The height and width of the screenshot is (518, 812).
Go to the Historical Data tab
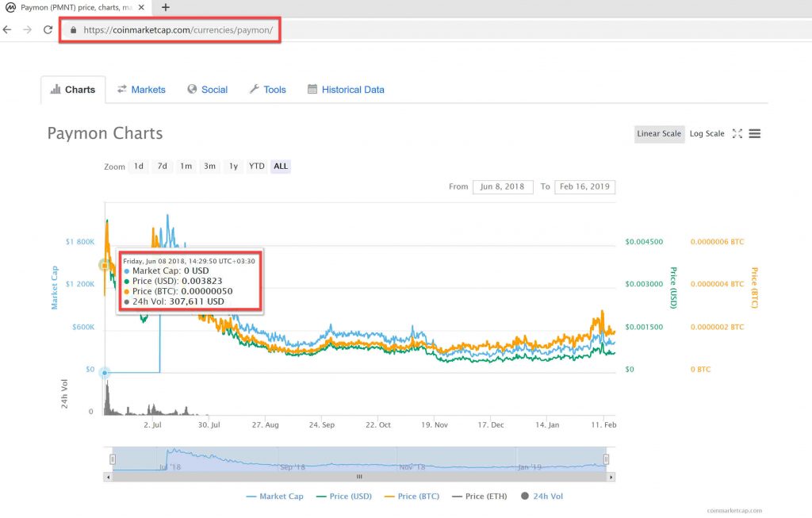coord(346,90)
